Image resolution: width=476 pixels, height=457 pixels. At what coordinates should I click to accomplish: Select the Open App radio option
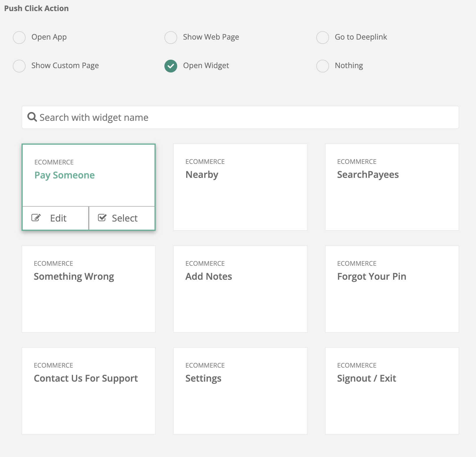click(x=19, y=37)
